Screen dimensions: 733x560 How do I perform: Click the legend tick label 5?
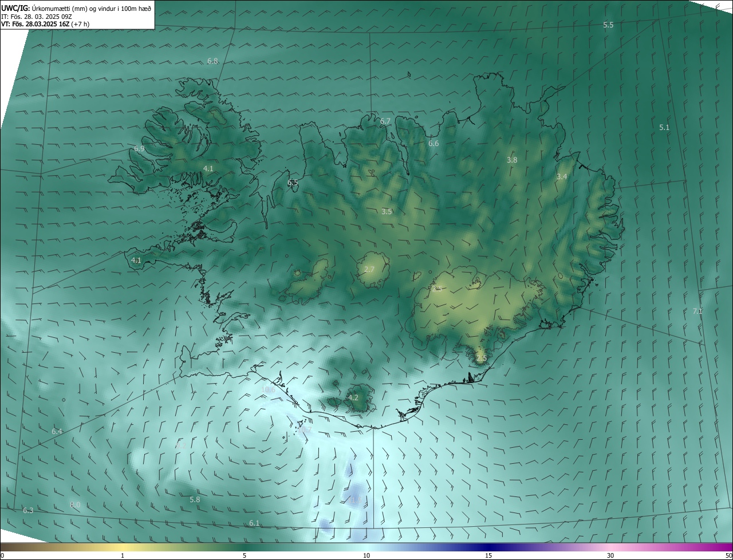tap(245, 555)
